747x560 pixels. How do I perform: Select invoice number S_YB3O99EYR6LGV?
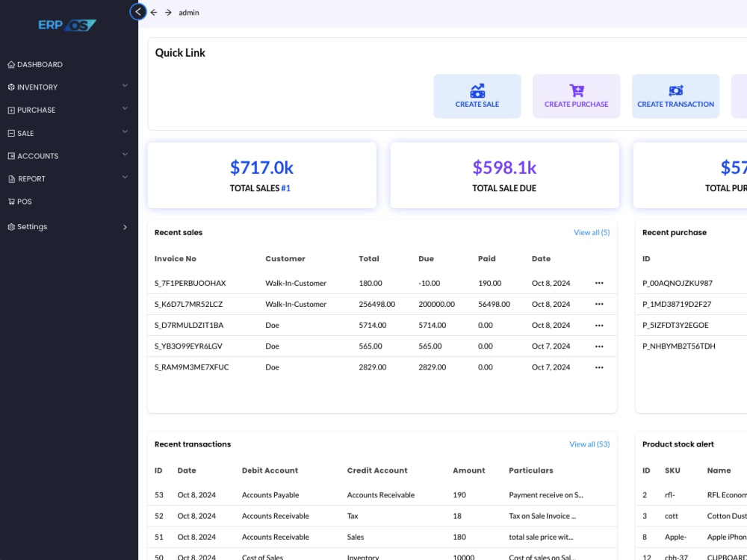pos(188,346)
